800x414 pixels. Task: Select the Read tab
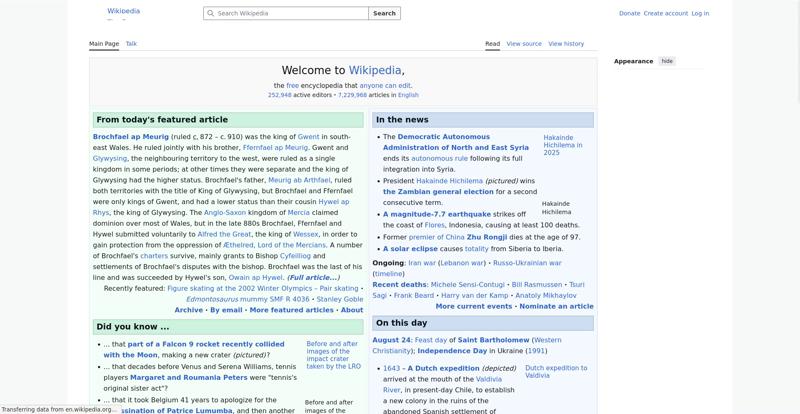(492, 44)
